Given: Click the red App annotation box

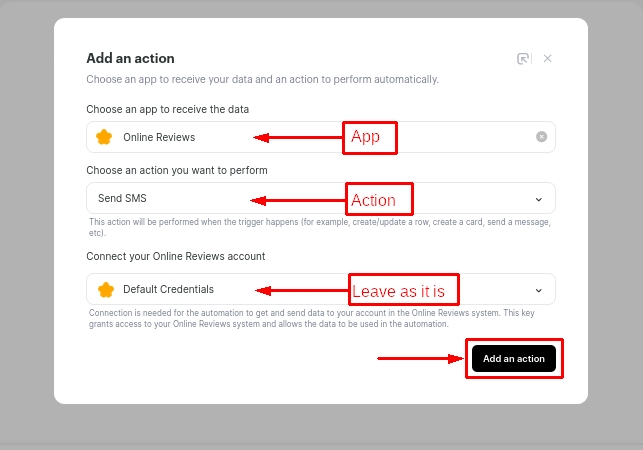Looking at the screenshot, I should (x=370, y=137).
